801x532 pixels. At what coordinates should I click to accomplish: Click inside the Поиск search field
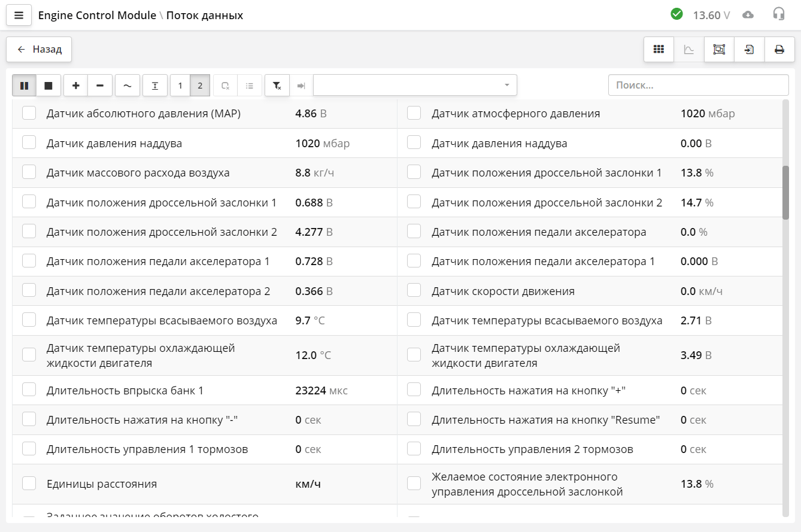698,85
